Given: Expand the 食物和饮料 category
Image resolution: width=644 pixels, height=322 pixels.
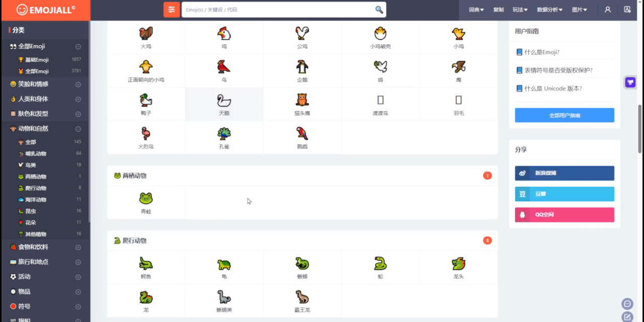Looking at the screenshot, I should (x=78, y=247).
